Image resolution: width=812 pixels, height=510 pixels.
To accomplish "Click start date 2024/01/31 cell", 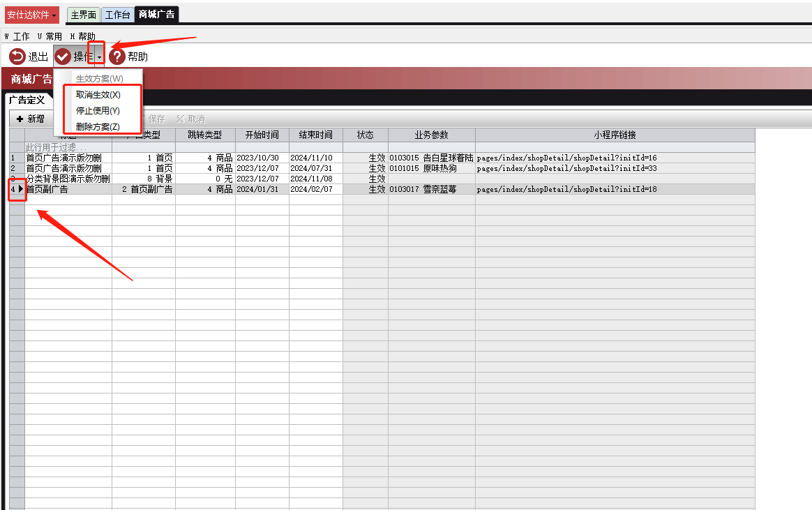I will [x=262, y=190].
